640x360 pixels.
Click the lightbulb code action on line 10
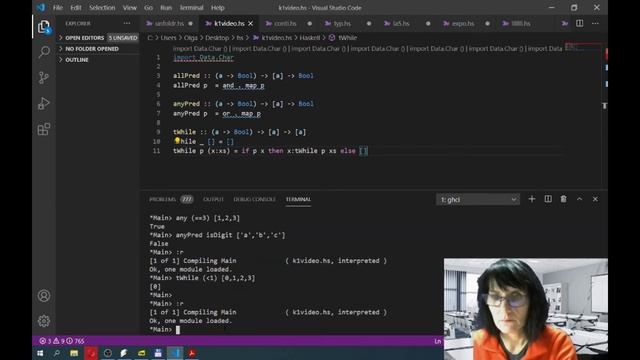(177, 141)
